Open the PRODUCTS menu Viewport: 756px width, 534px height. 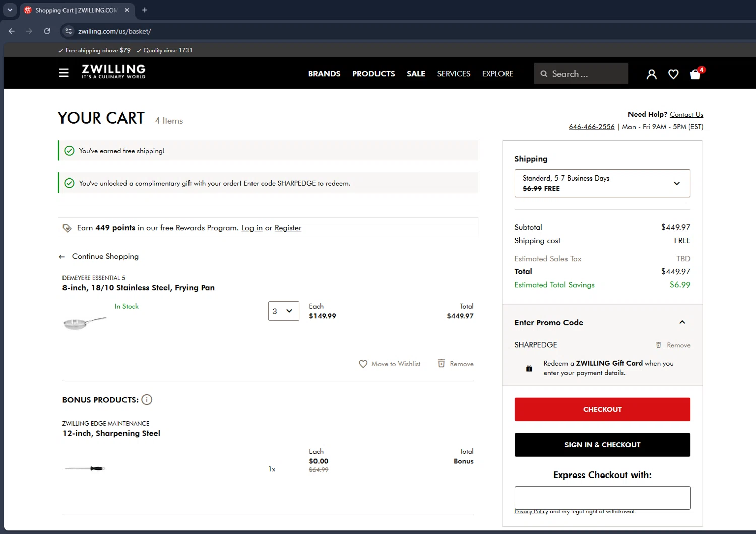373,74
